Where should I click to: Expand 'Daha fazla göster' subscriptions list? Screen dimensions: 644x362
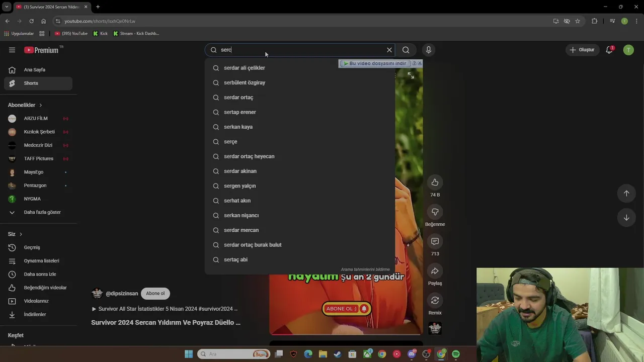click(x=38, y=212)
